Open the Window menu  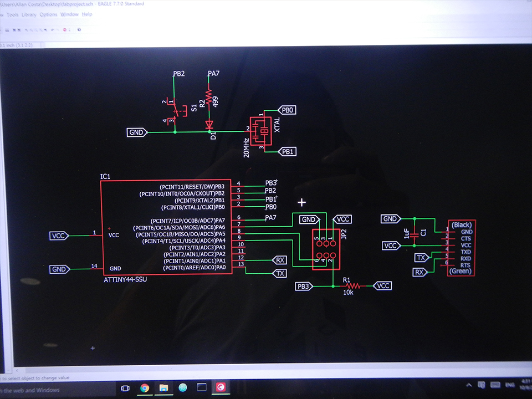69,14
